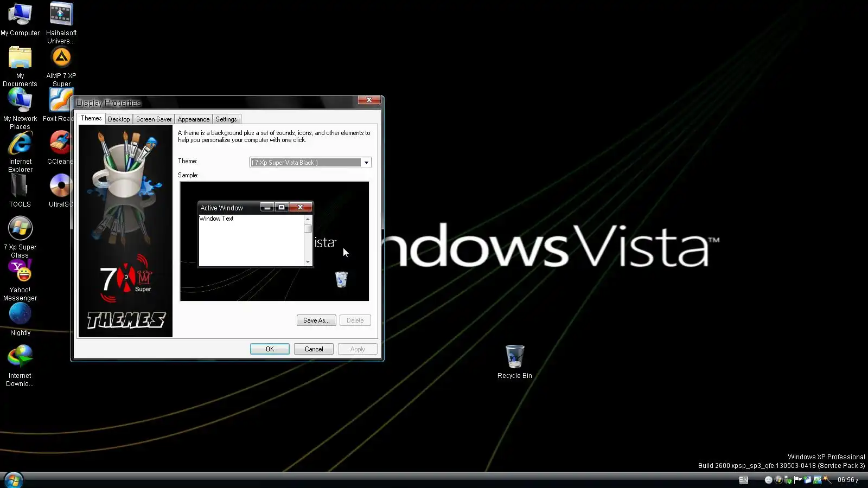The image size is (868, 488).
Task: Click blue window with green arrows tray icon
Action: click(817, 480)
